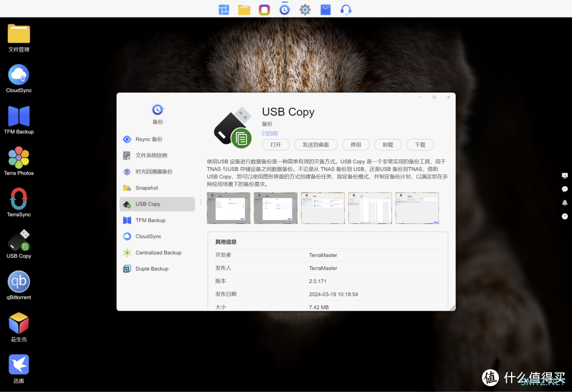This screenshot has width=572, height=392.
Task: Click the 打开 button
Action: point(276,144)
